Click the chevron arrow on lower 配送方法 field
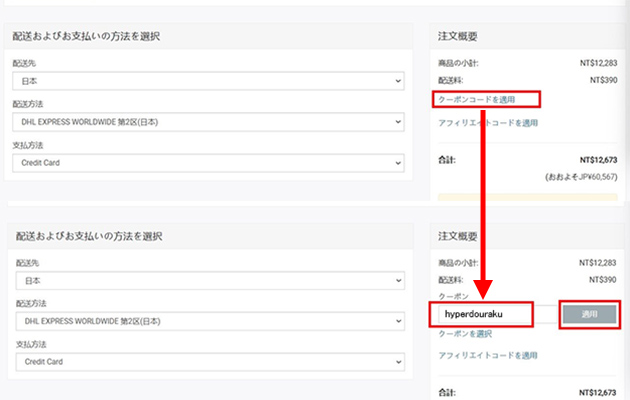Image resolution: width=630 pixels, height=400 pixels. (x=397, y=322)
